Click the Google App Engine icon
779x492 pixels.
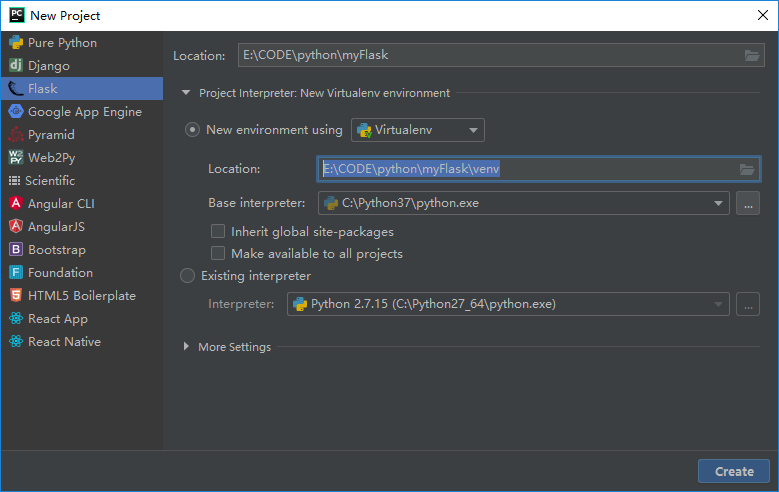(16, 111)
